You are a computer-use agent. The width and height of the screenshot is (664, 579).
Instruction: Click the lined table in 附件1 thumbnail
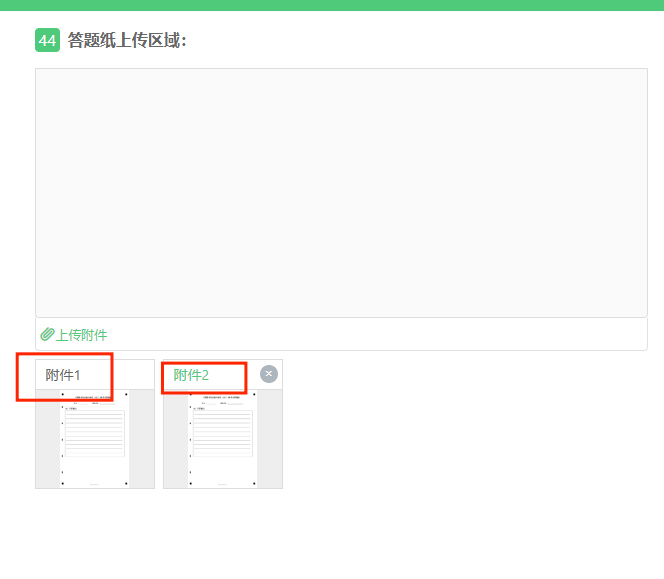click(95, 433)
